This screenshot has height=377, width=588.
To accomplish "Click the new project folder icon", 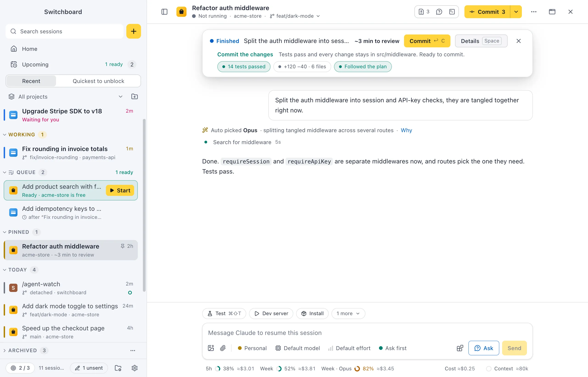I will tap(135, 97).
